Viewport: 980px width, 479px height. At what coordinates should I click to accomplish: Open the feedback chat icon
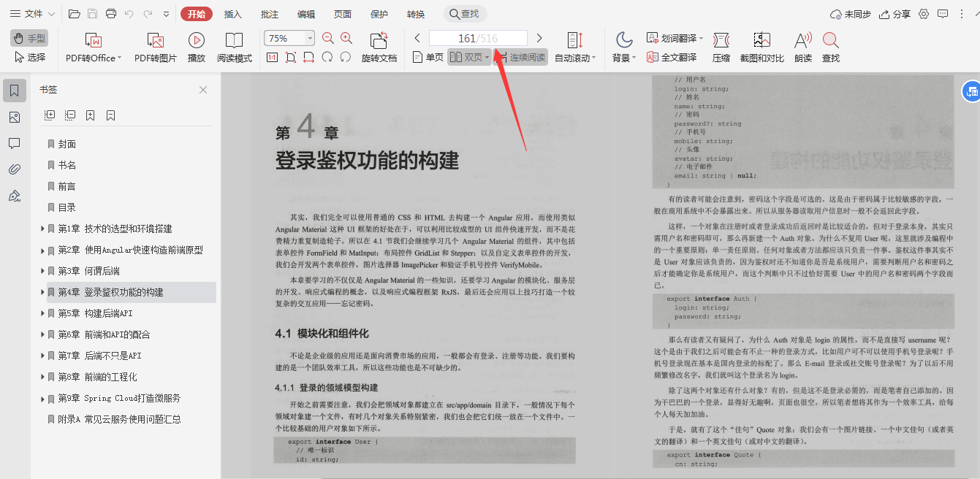pos(943,14)
